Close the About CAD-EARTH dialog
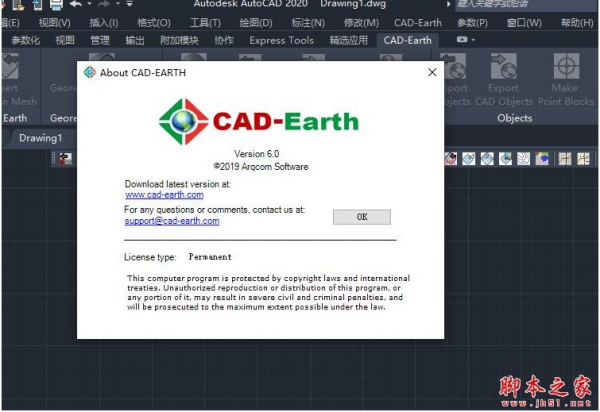Viewport: 600px width, 412px height. pyautogui.click(x=432, y=72)
